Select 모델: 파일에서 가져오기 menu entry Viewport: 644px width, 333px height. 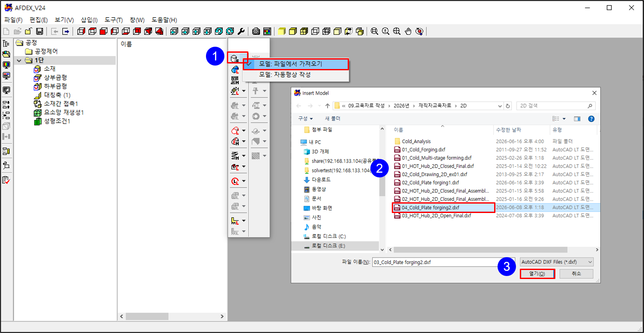coord(295,64)
